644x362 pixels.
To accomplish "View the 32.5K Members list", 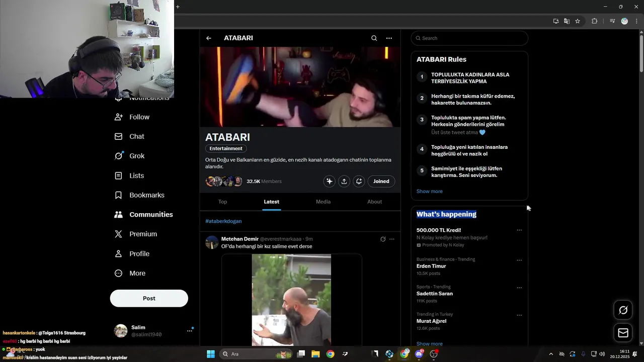I will click(x=264, y=182).
